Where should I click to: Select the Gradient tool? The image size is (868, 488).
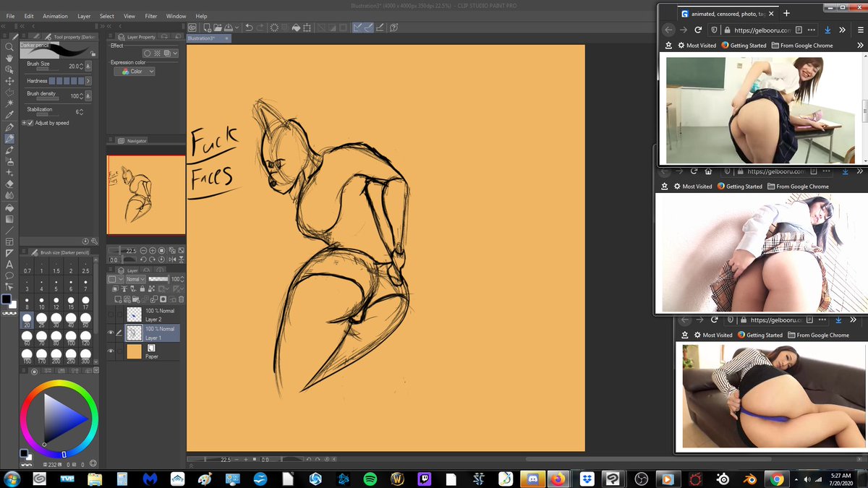pyautogui.click(x=9, y=219)
